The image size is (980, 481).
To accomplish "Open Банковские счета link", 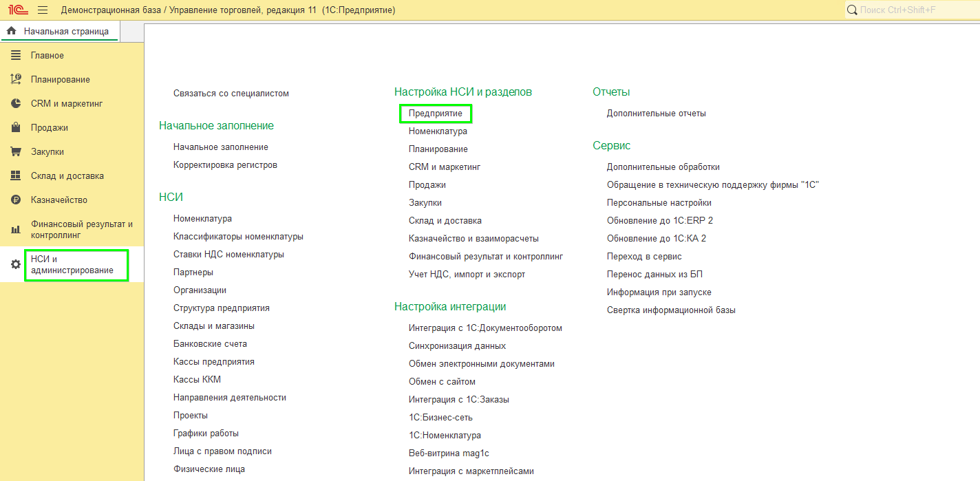I will [210, 343].
